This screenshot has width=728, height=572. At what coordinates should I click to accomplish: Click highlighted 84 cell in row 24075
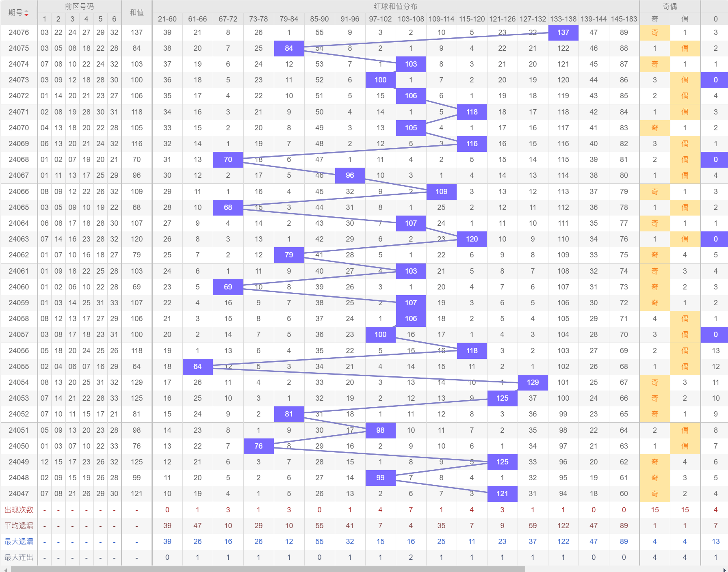(289, 48)
